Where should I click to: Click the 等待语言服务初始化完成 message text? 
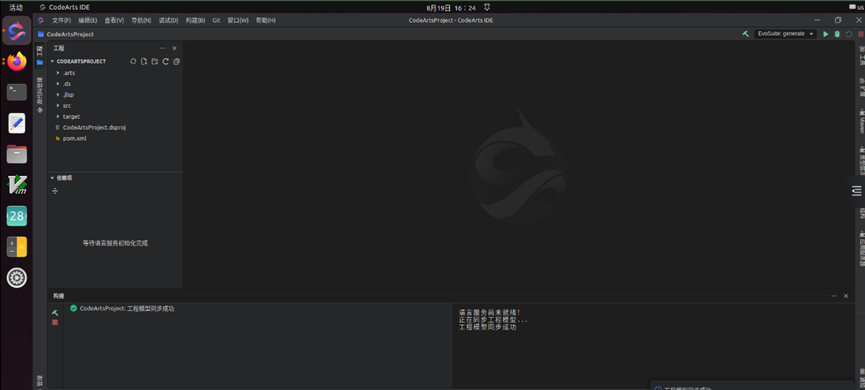[x=115, y=243]
